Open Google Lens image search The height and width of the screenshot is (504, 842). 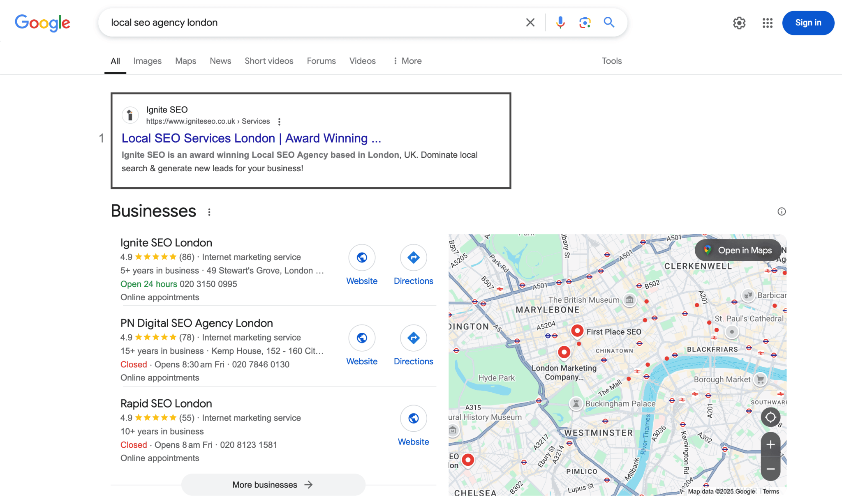pyautogui.click(x=584, y=23)
